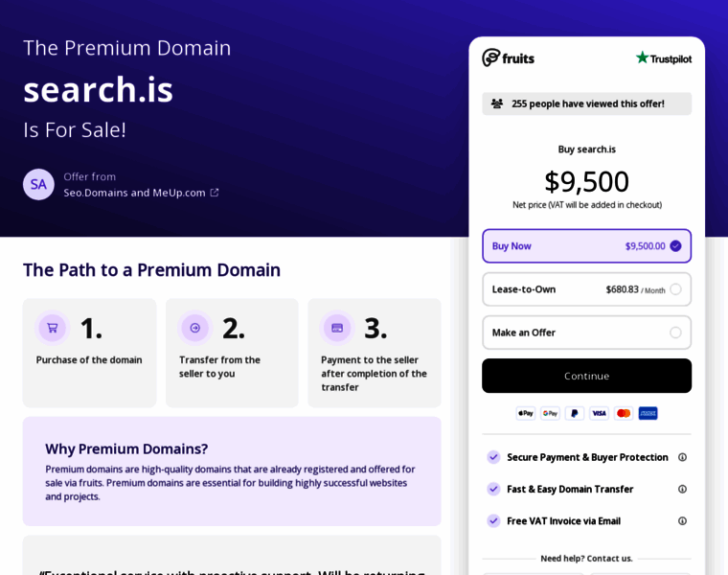
Task: Click the payment card step 3 icon
Action: pos(337,328)
